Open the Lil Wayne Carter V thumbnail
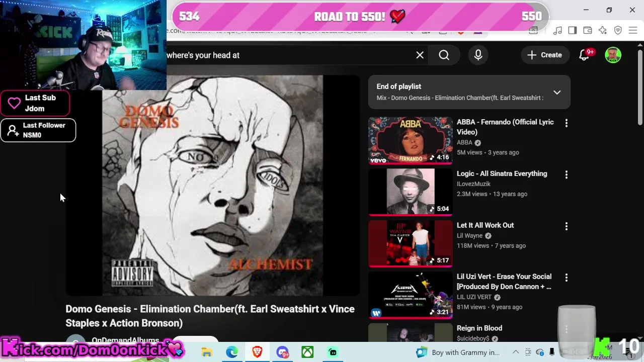The width and height of the screenshot is (644, 362). tap(411, 244)
